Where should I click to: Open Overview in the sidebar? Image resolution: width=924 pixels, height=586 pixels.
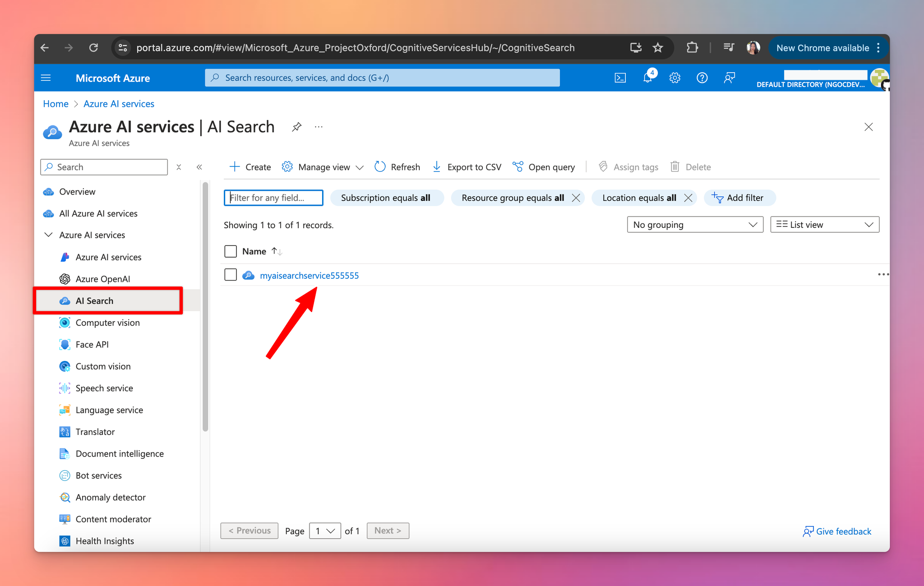click(77, 192)
